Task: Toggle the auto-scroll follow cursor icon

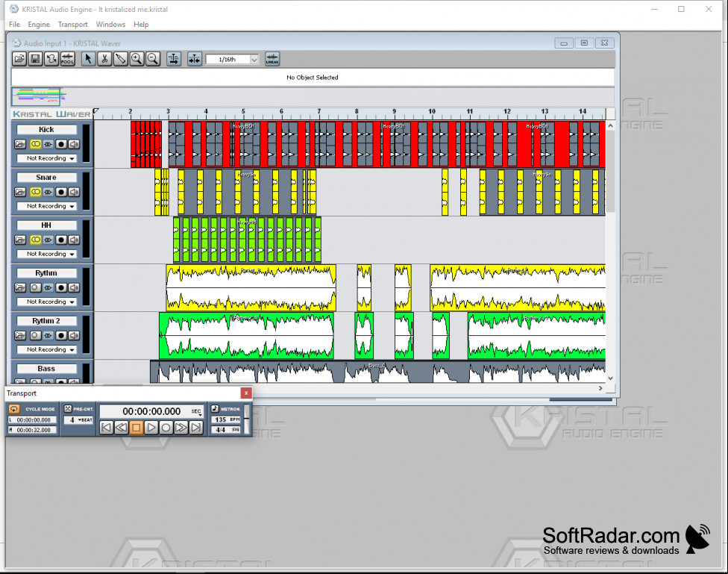Action: pos(174,59)
